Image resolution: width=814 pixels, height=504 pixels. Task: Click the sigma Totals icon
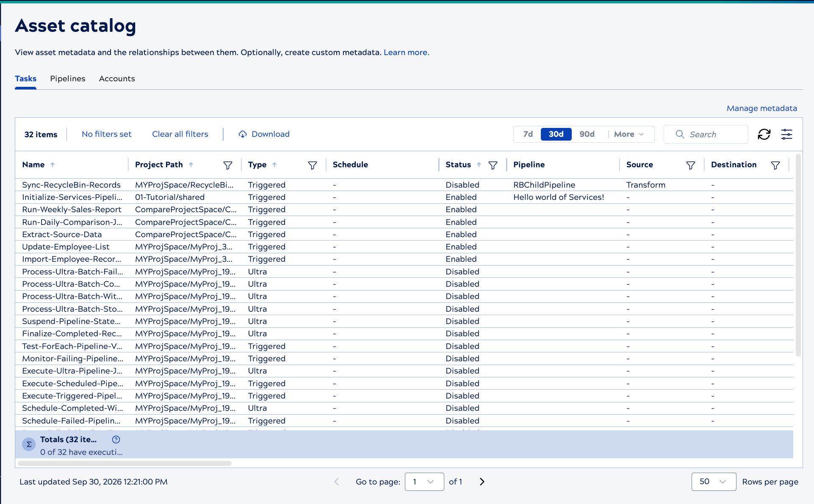[x=29, y=444]
